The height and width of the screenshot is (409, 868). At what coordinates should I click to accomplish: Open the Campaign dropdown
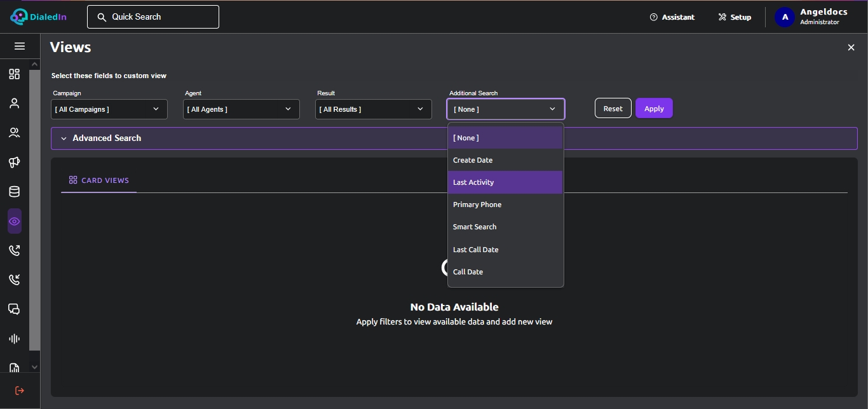109,109
